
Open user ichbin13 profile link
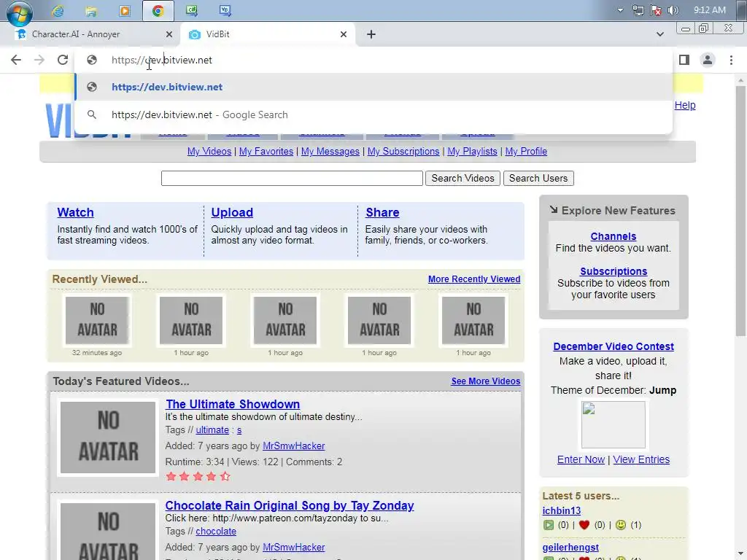pos(561,511)
